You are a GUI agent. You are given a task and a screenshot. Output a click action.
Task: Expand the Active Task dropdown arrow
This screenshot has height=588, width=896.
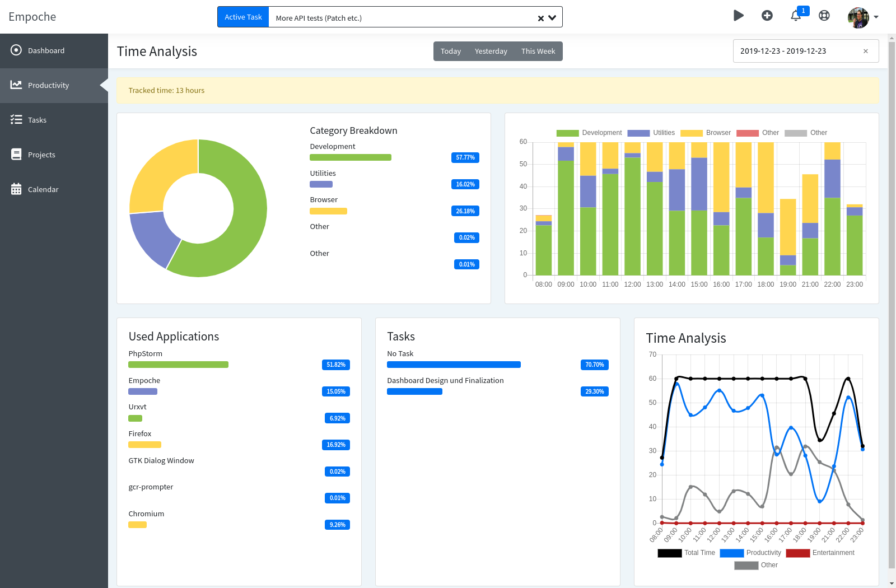point(552,17)
